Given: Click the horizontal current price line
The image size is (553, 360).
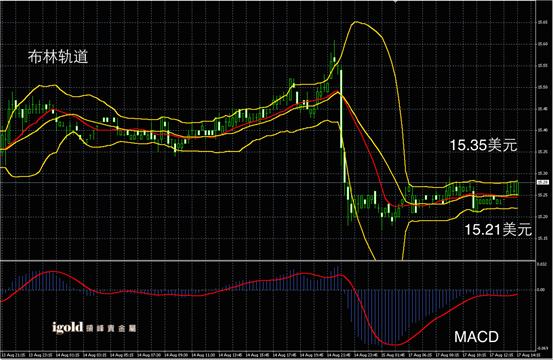Looking at the screenshot, I should point(268,183).
